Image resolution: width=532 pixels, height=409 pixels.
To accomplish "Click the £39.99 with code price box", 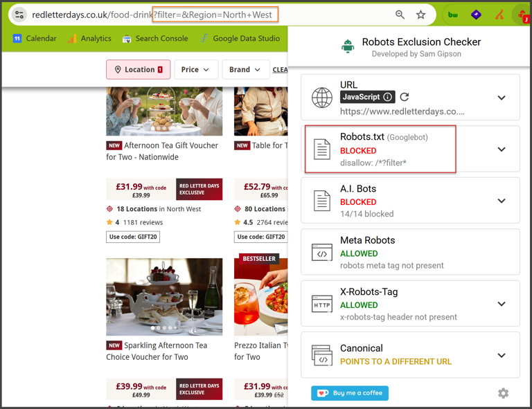I will pos(141,389).
